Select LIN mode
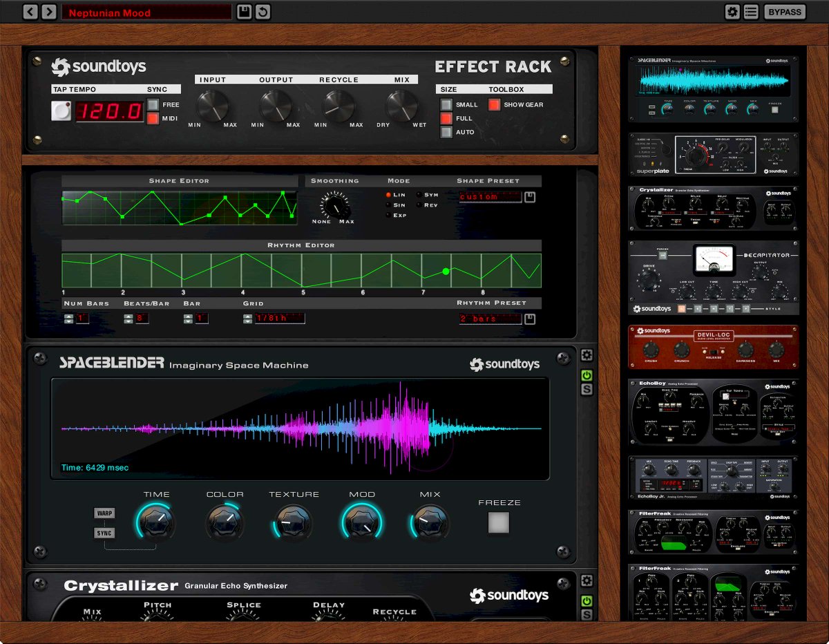The width and height of the screenshot is (829, 644). (388, 196)
